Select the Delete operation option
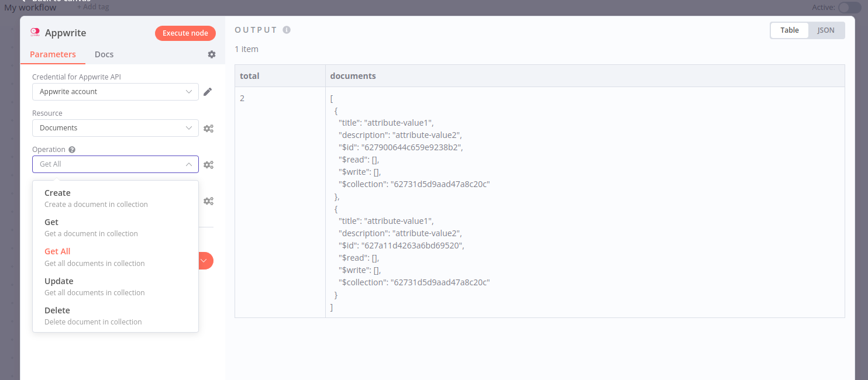The height and width of the screenshot is (380, 868). point(116,316)
